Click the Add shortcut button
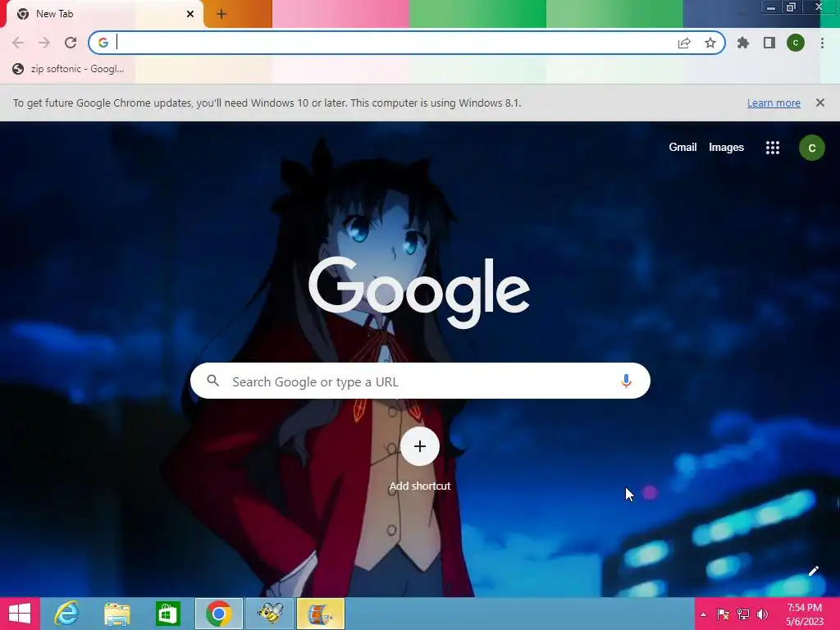840x630 pixels. (x=420, y=459)
